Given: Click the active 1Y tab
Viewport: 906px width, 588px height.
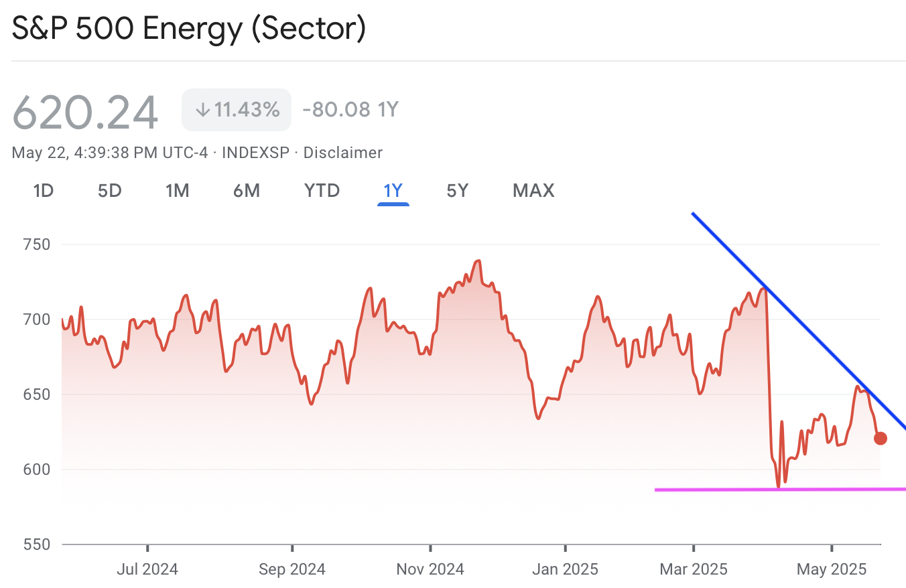Looking at the screenshot, I should click(393, 191).
